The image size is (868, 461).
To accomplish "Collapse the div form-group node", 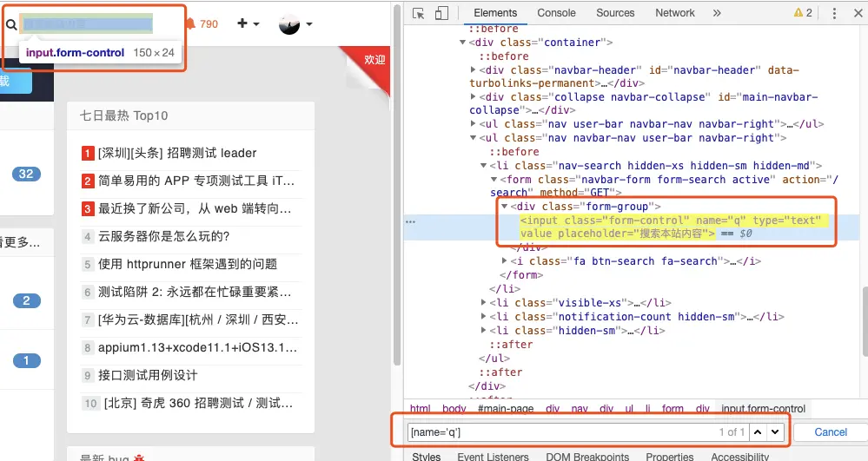I will pyautogui.click(x=505, y=207).
